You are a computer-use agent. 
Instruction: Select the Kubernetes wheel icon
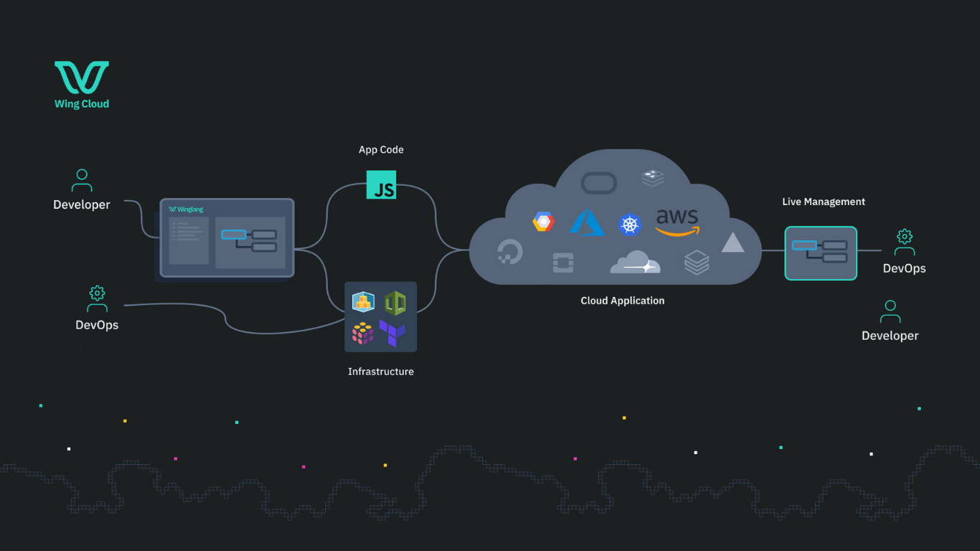tap(630, 225)
